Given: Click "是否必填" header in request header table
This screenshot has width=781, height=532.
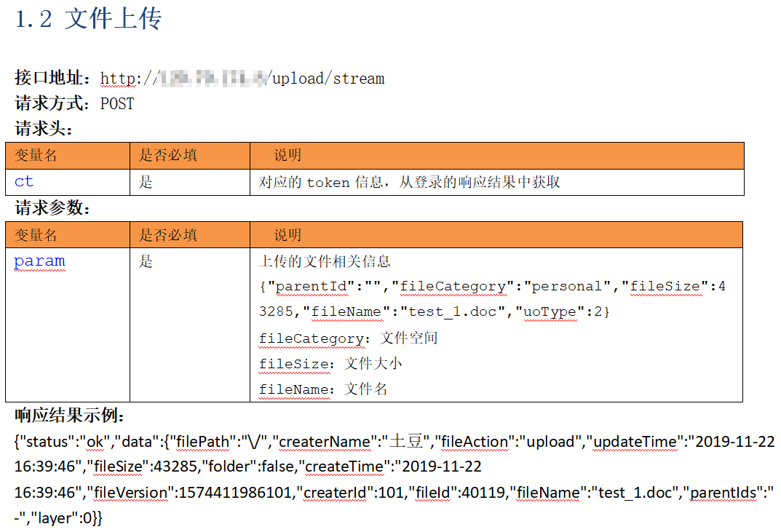Looking at the screenshot, I should [x=167, y=156].
